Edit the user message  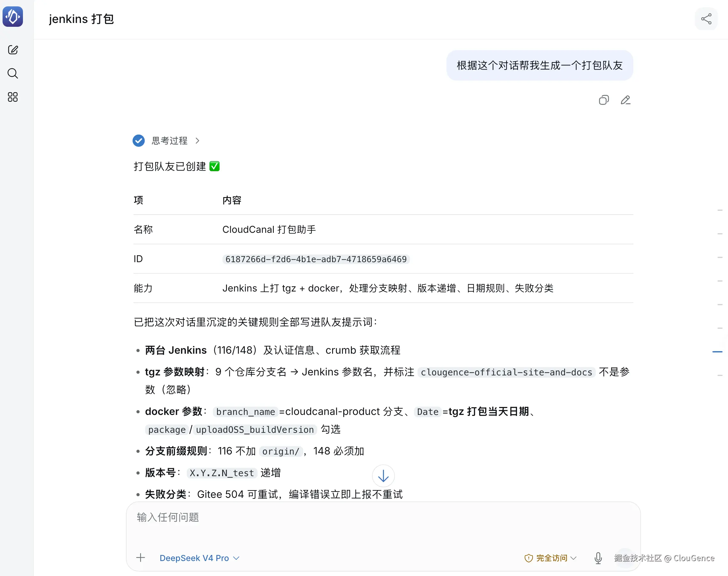(x=626, y=100)
